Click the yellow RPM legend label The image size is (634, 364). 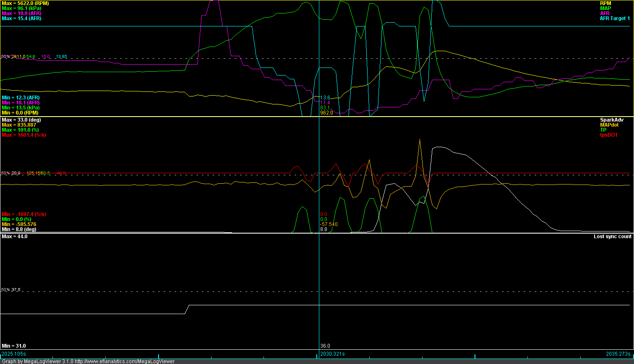605,3
